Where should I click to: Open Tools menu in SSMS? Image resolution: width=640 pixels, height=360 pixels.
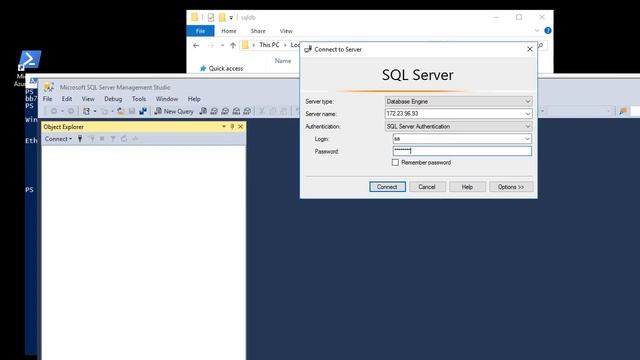(139, 99)
